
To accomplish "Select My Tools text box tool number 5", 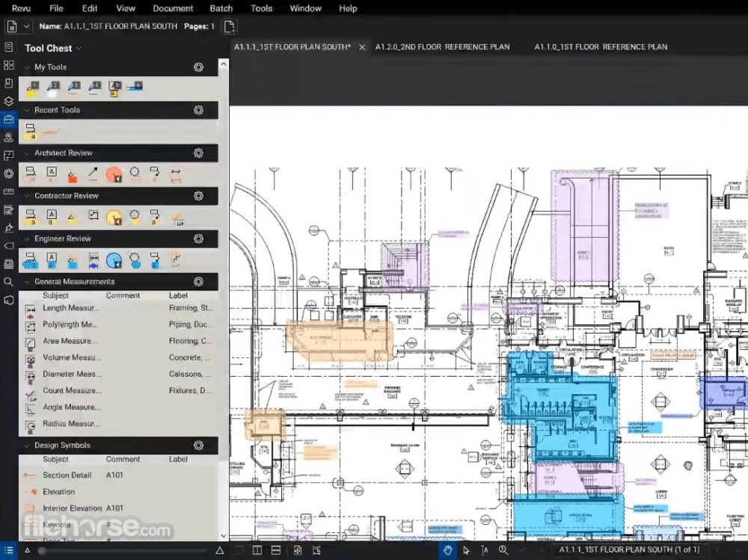I will pos(114,89).
